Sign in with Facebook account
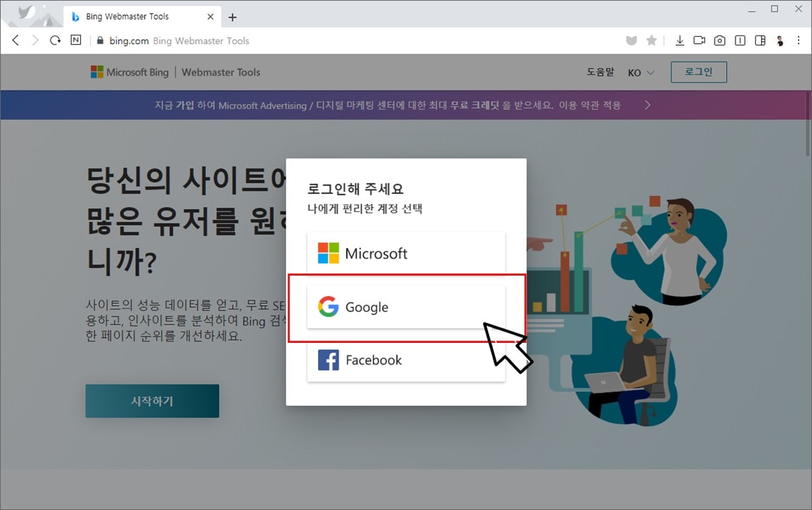Image resolution: width=812 pixels, height=510 pixels. pyautogui.click(x=406, y=361)
